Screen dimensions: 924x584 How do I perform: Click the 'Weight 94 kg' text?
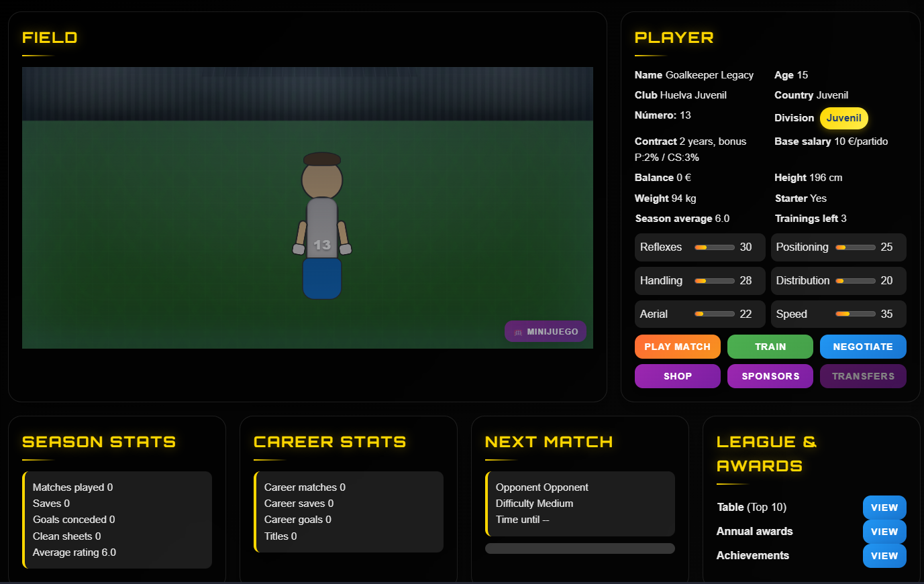pyautogui.click(x=666, y=198)
